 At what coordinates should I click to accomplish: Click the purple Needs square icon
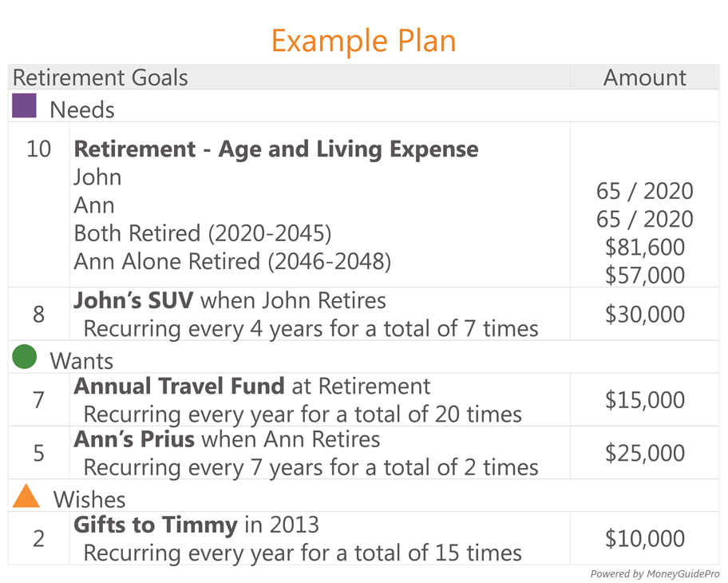click(x=24, y=105)
